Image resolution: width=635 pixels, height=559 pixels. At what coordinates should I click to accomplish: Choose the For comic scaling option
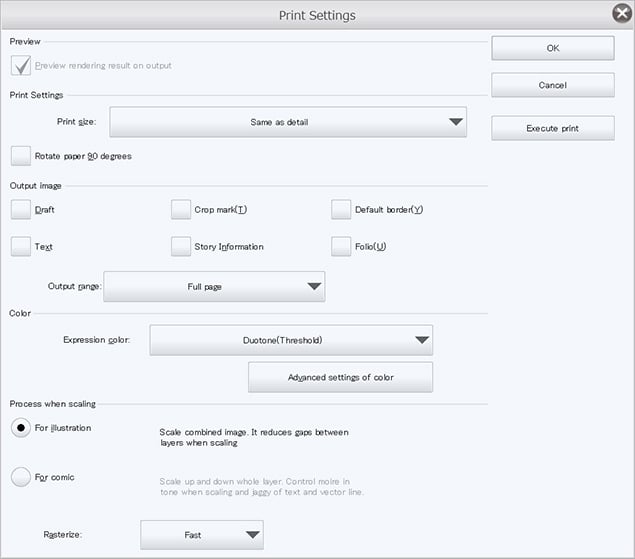21,478
